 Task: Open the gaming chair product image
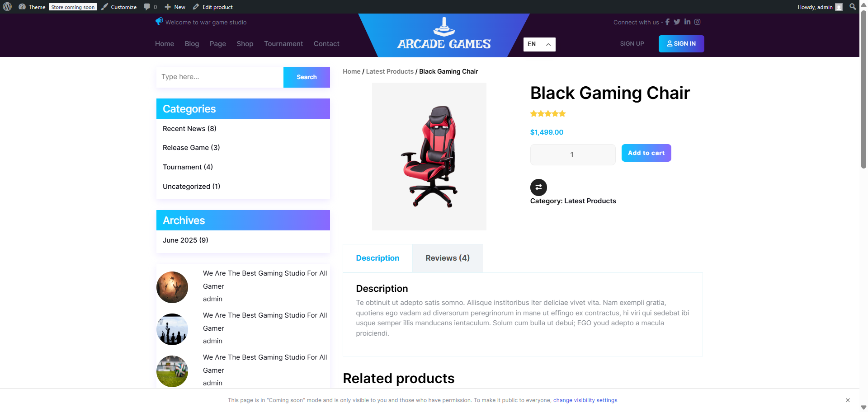point(429,156)
